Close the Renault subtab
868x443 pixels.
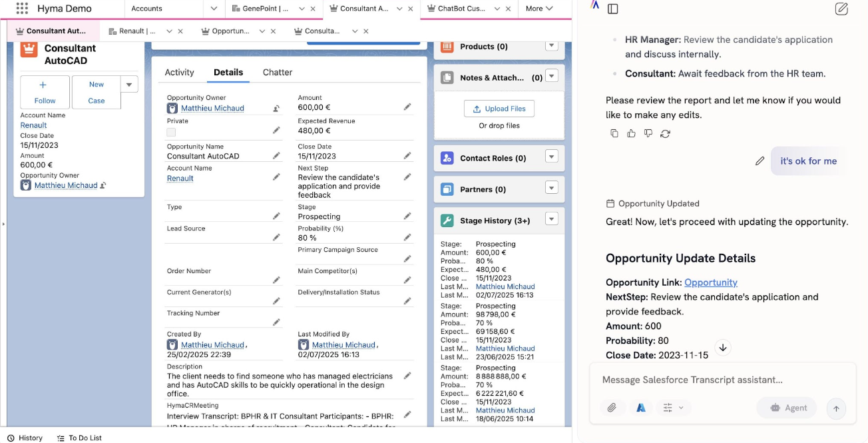coord(180,31)
